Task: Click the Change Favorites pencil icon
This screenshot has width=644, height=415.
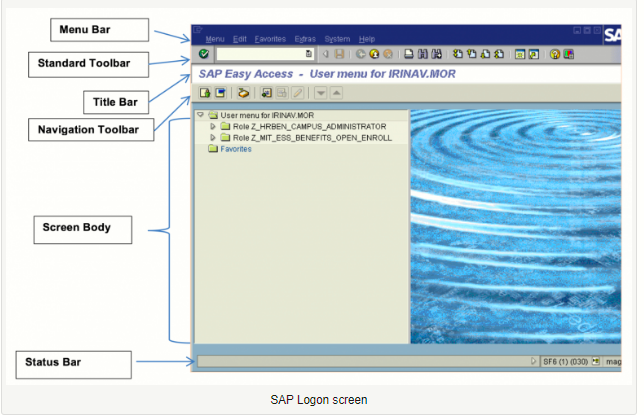Action: [x=298, y=93]
